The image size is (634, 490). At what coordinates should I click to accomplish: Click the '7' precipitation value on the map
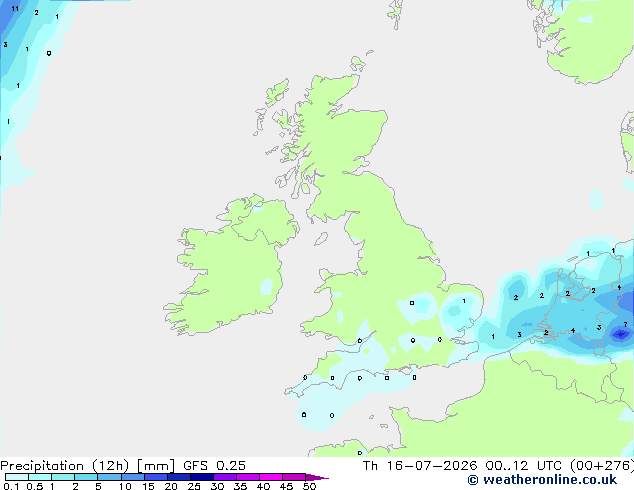(626, 325)
